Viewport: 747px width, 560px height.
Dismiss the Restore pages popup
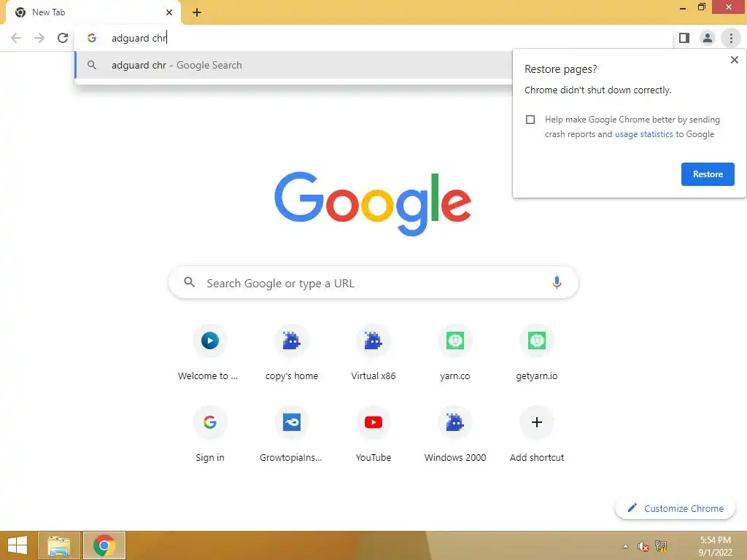coord(734,60)
